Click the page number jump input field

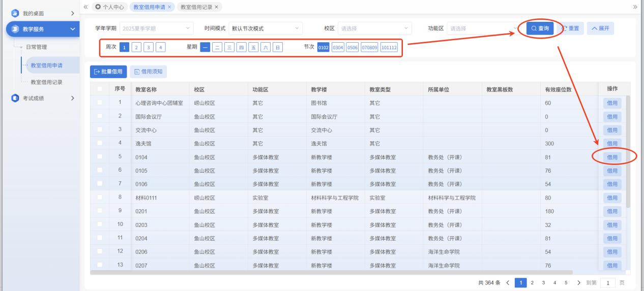click(607, 283)
